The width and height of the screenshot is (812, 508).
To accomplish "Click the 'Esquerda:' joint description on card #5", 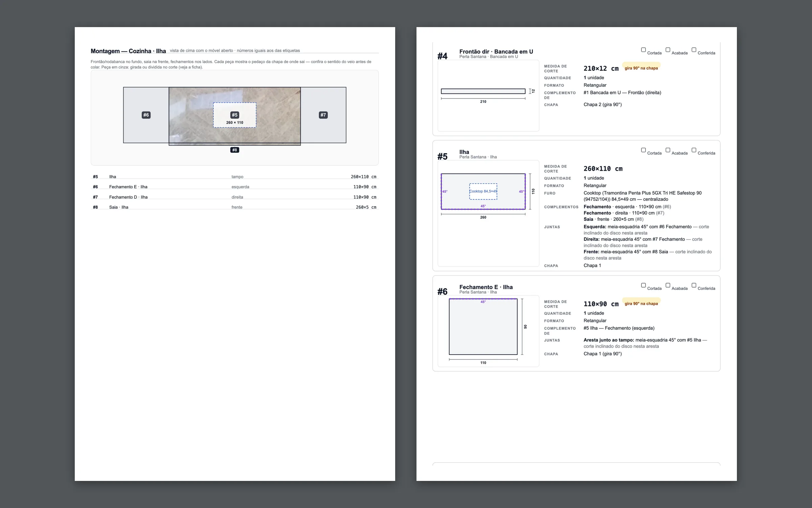I will tap(646, 230).
